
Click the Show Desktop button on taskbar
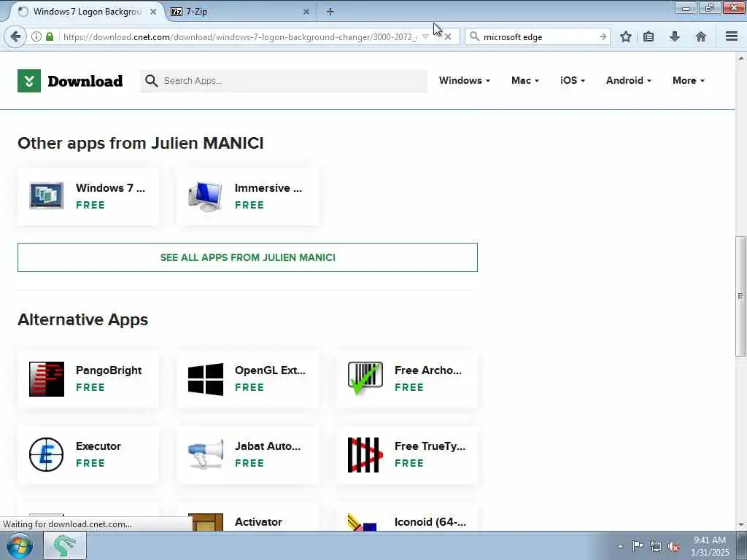tap(742, 545)
